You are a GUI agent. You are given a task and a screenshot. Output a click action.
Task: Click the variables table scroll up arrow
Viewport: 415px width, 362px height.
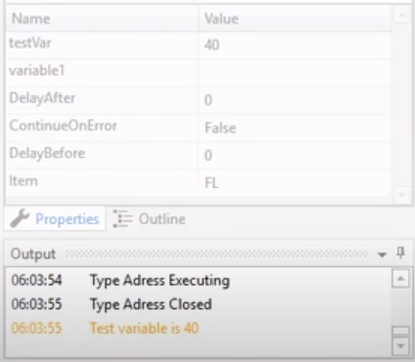[402, 15]
